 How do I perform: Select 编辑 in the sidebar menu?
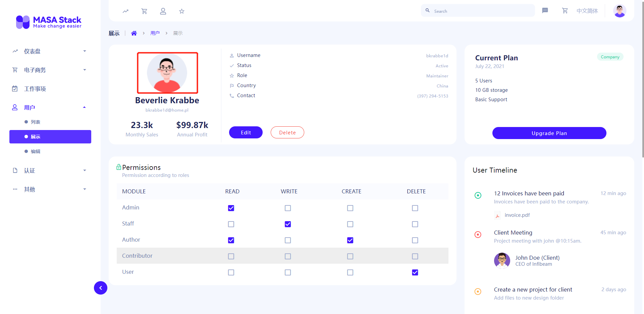click(x=35, y=151)
